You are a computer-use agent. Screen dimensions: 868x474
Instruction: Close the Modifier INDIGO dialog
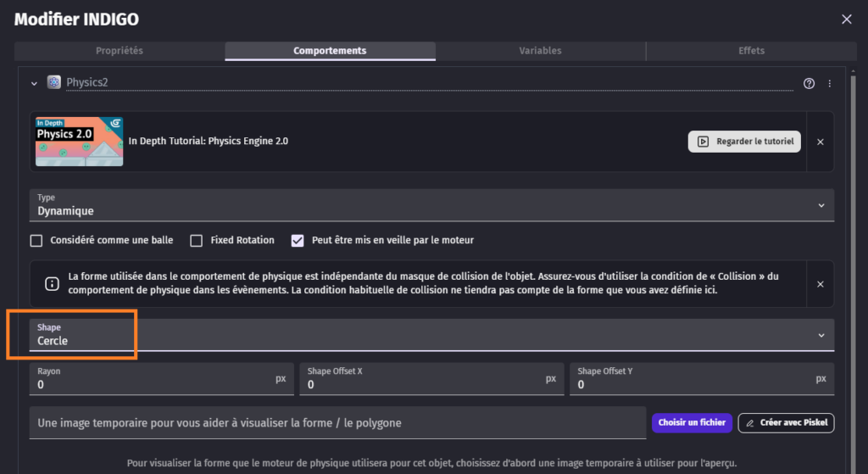pos(846,19)
